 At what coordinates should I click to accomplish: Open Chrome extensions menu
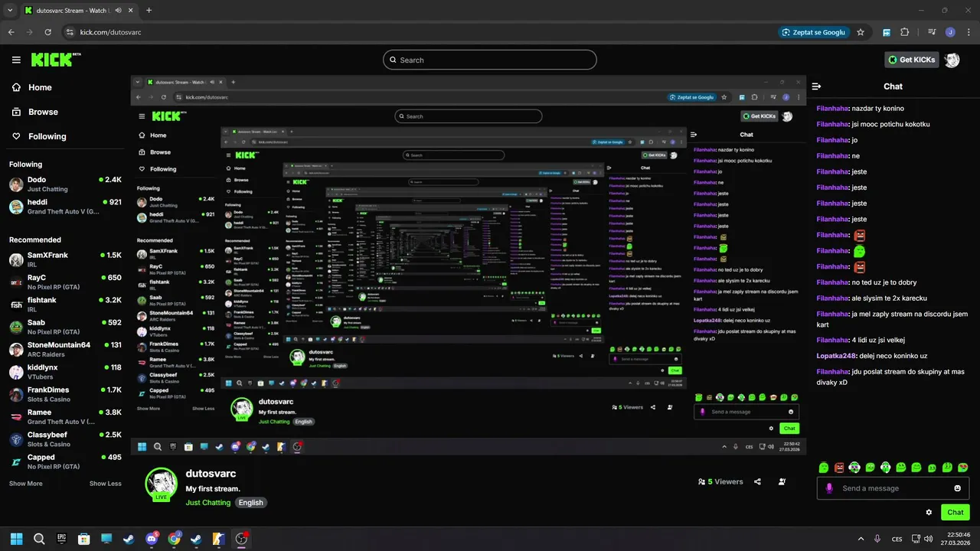(x=904, y=32)
